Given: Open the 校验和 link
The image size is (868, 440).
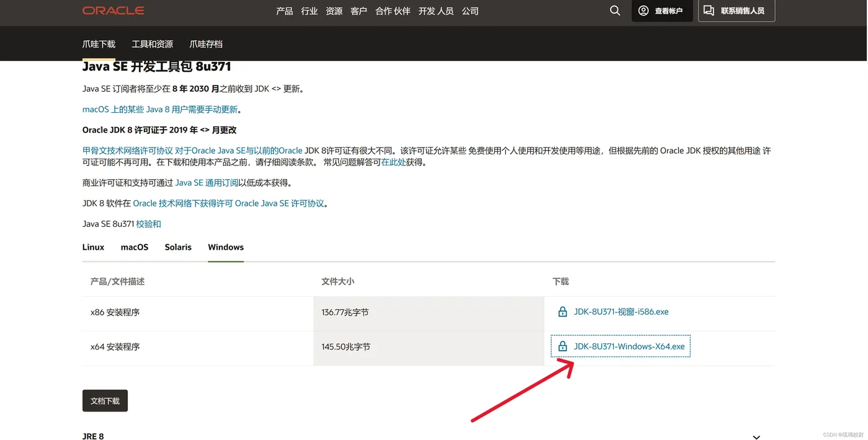Looking at the screenshot, I should (149, 224).
